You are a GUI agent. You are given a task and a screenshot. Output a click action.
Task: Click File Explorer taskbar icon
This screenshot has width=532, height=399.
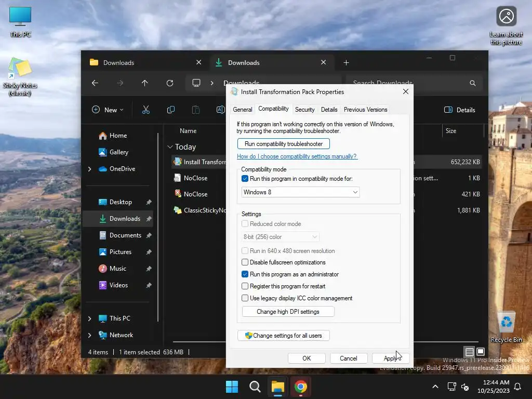(277, 387)
